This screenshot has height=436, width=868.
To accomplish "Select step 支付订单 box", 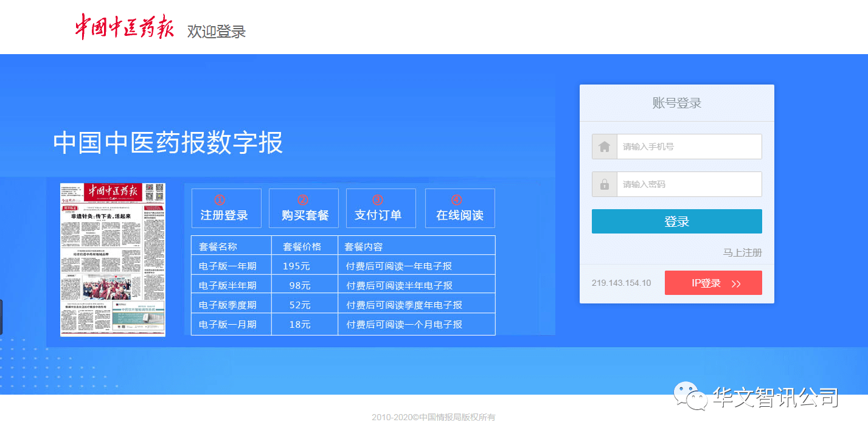I will (381, 208).
